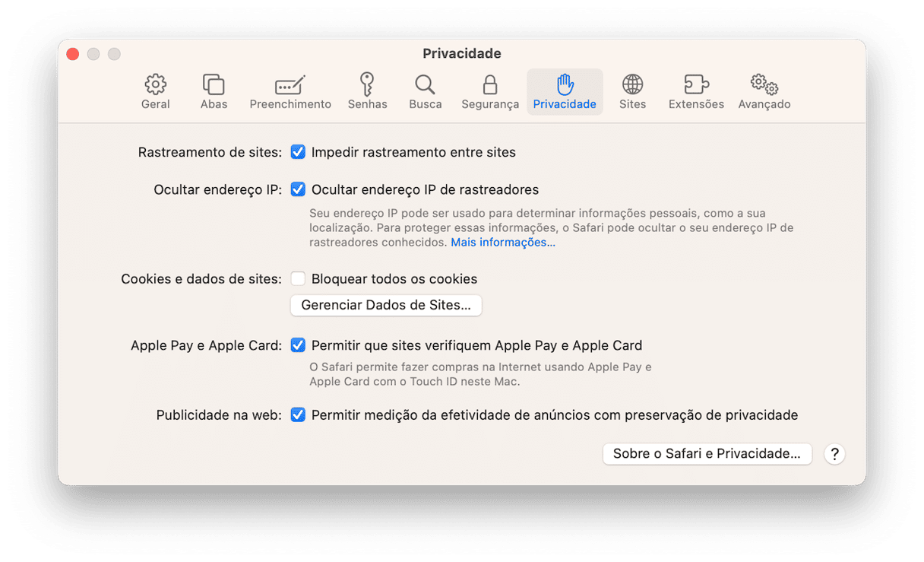
Task: Open the Geral gear icon tab
Action: click(155, 84)
